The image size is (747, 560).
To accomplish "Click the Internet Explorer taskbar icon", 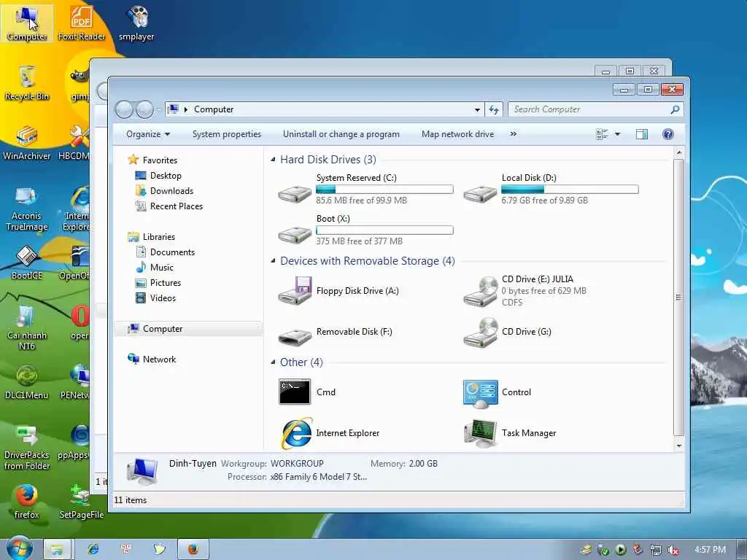I will (x=93, y=550).
